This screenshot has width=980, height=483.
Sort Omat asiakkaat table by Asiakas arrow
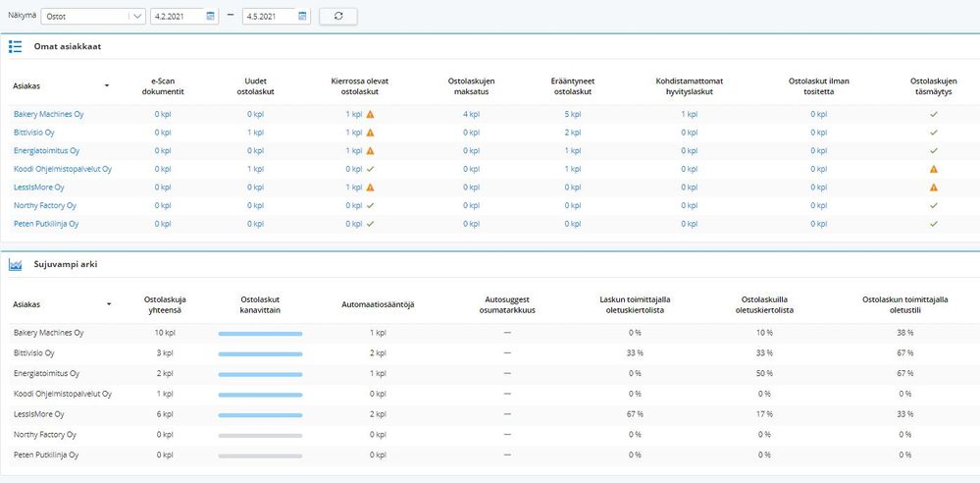tap(108, 85)
